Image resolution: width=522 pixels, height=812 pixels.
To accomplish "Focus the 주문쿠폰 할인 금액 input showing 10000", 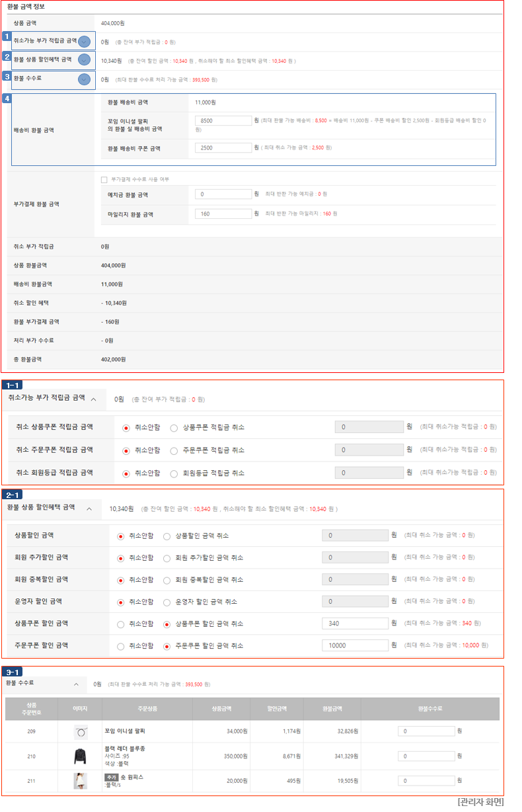I will [x=355, y=645].
